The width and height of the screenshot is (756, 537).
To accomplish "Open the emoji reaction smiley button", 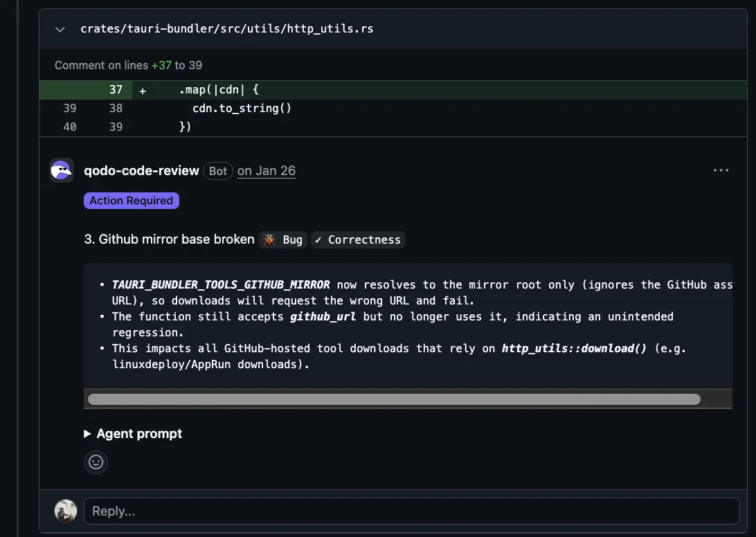I will (96, 462).
